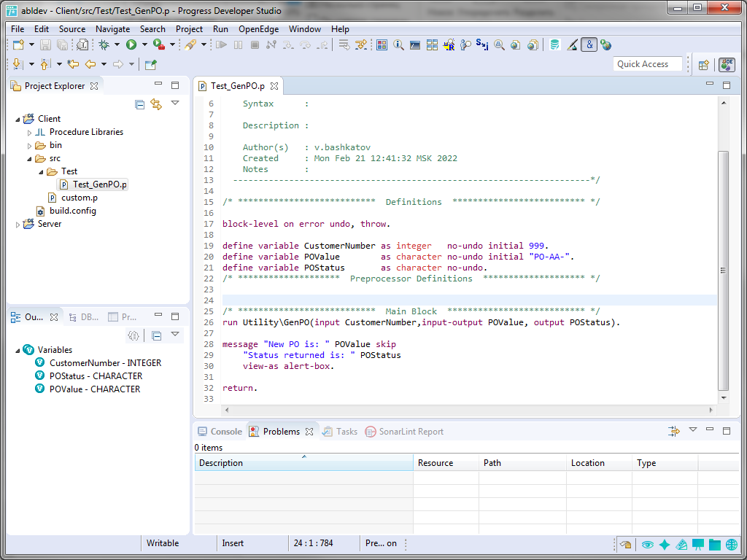This screenshot has height=560, width=747.
Task: Sort Problems by the Resource column
Action: click(446, 463)
